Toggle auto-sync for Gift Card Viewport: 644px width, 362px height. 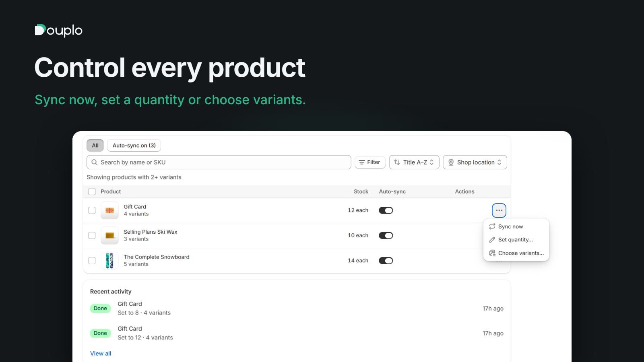(x=386, y=210)
